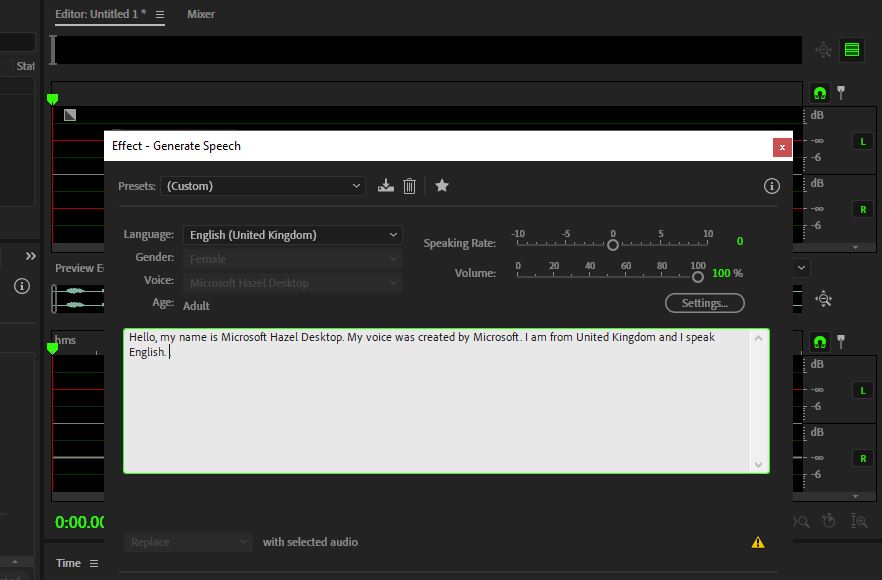Open the Time panel menu icon
This screenshot has height=580, width=882.
tap(94, 563)
